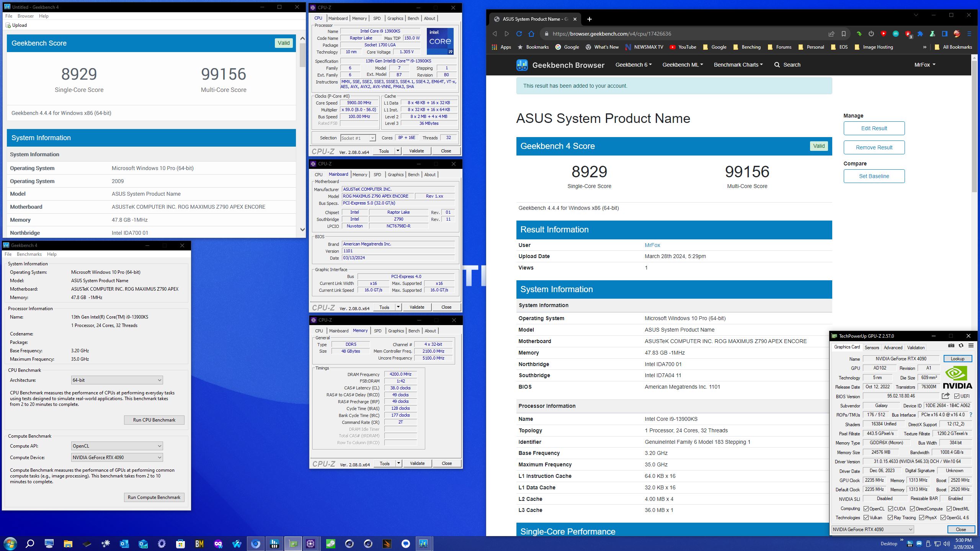Open Microsoft Store from taskbar

pos(180,543)
